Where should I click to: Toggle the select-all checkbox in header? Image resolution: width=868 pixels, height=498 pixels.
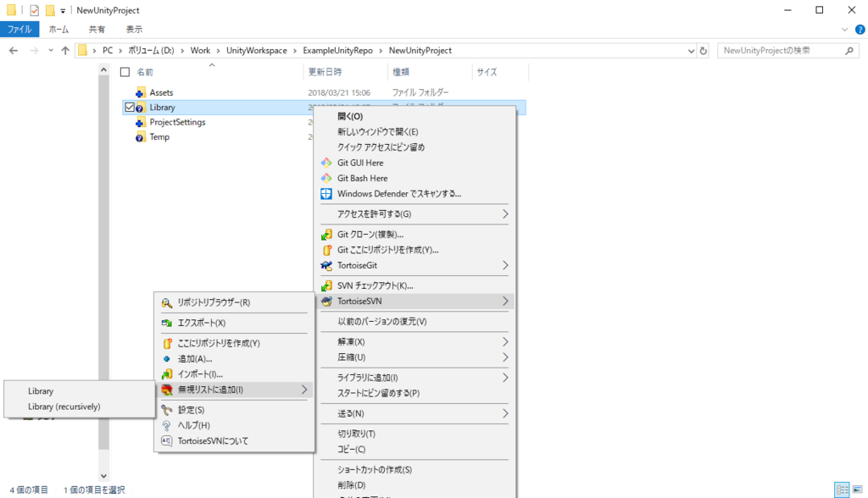125,72
